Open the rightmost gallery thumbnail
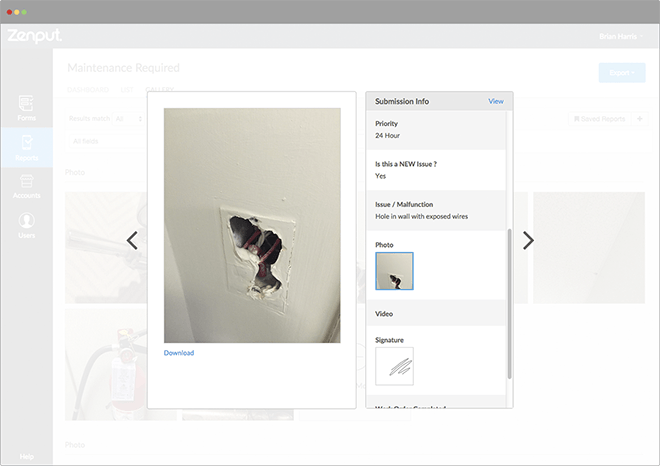The height and width of the screenshot is (466, 660). pyautogui.click(x=589, y=248)
